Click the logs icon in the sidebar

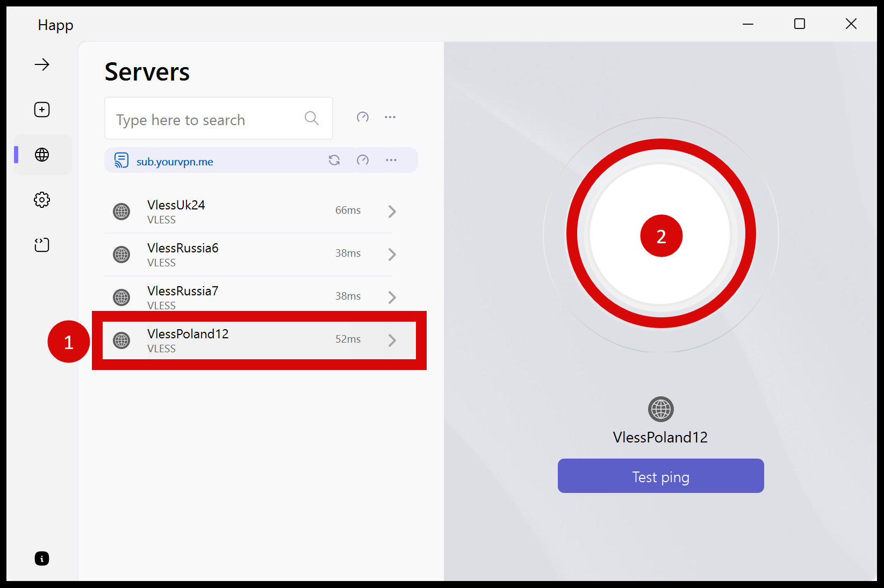click(42, 245)
